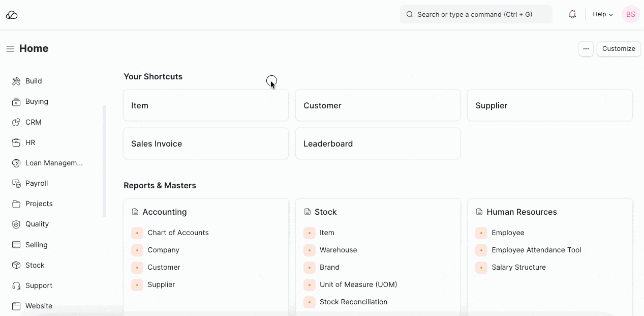Open the Chart of Accounts link
This screenshot has width=644, height=316.
click(178, 233)
